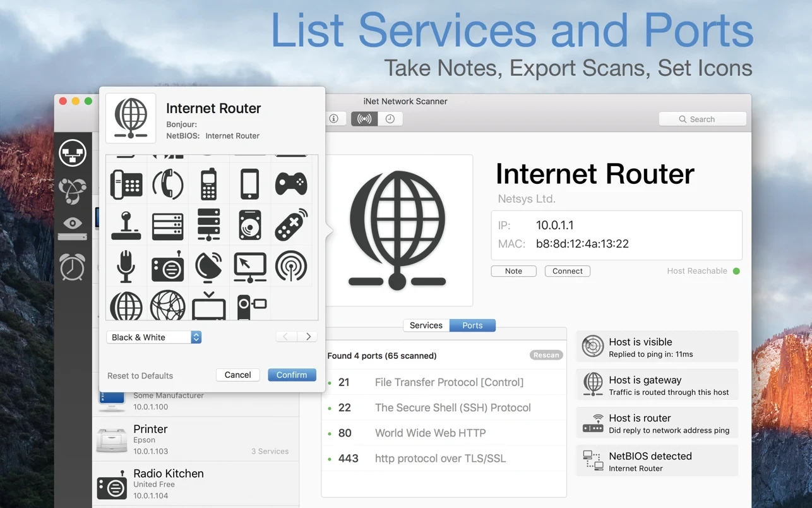
Task: Switch to the Services tab
Action: coord(426,325)
